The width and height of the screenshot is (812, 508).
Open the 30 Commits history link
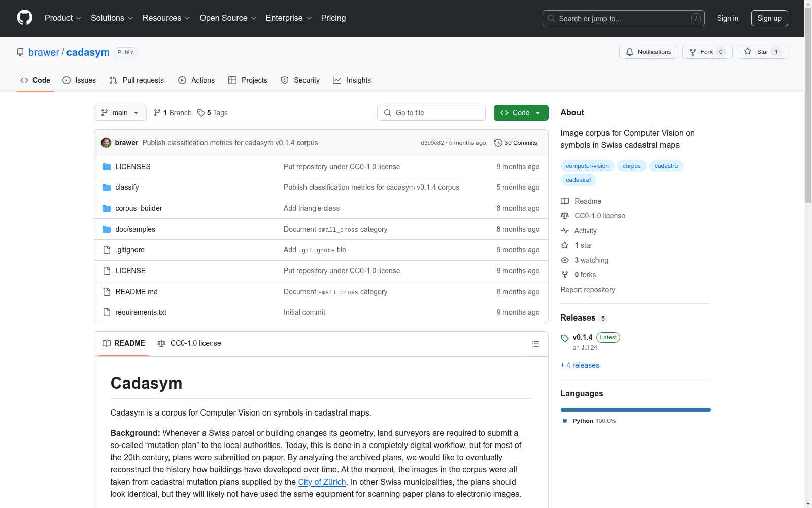tap(516, 143)
